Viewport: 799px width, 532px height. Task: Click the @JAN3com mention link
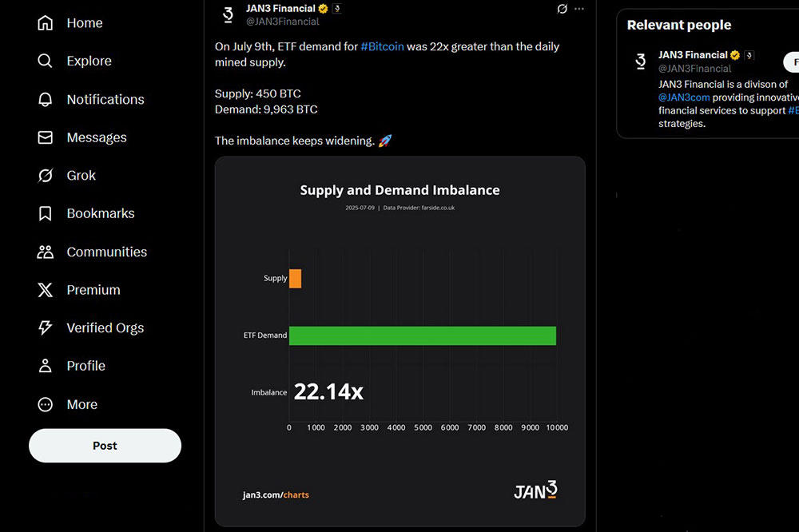[684, 97]
